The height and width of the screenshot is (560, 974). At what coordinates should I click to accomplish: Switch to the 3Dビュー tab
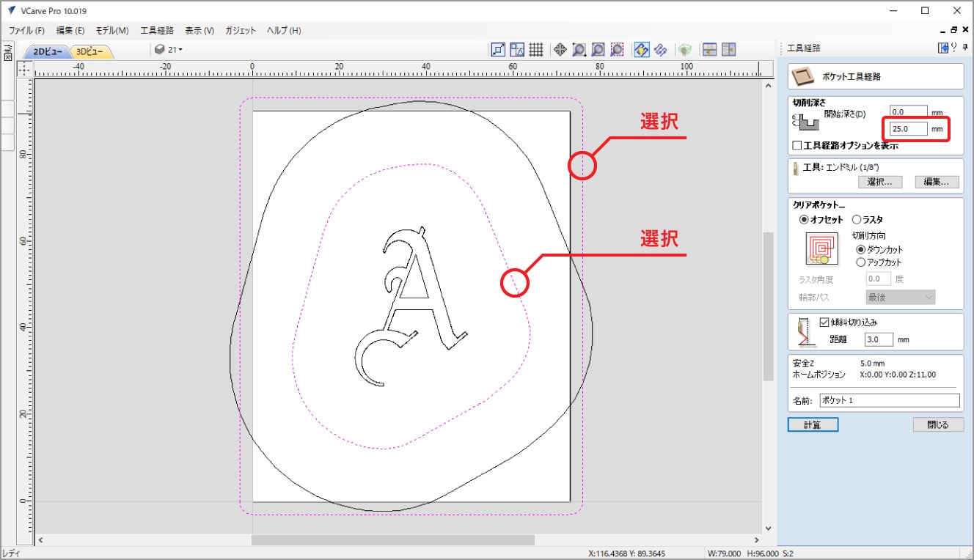pyautogui.click(x=92, y=51)
